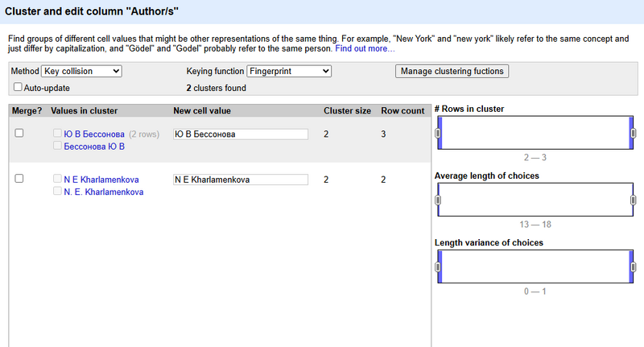Select the value Ю В Бессонова in cluster
The width and height of the screenshot is (644, 347).
(94, 134)
